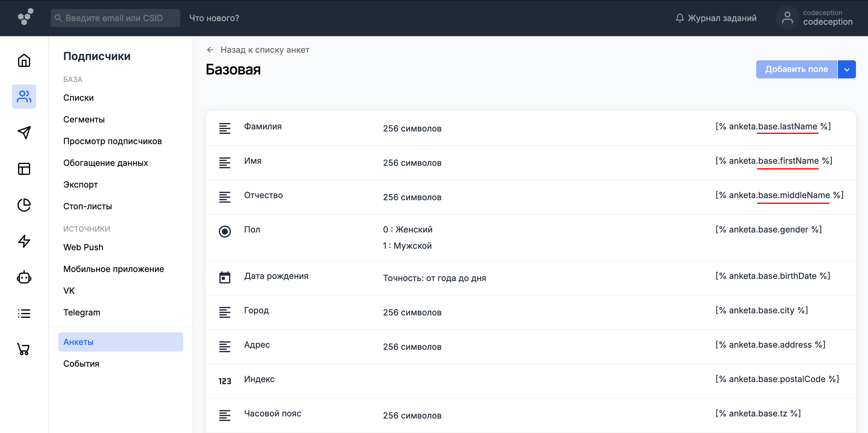Open the robot chatbot sidebar icon
868x433 pixels.
pyautogui.click(x=24, y=277)
